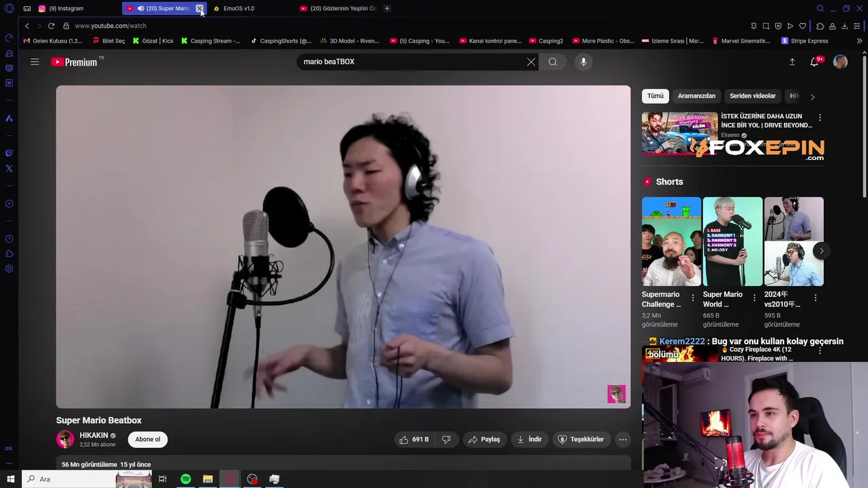The image size is (868, 488).
Task: Open Spotify from the taskbar
Action: pos(186,479)
